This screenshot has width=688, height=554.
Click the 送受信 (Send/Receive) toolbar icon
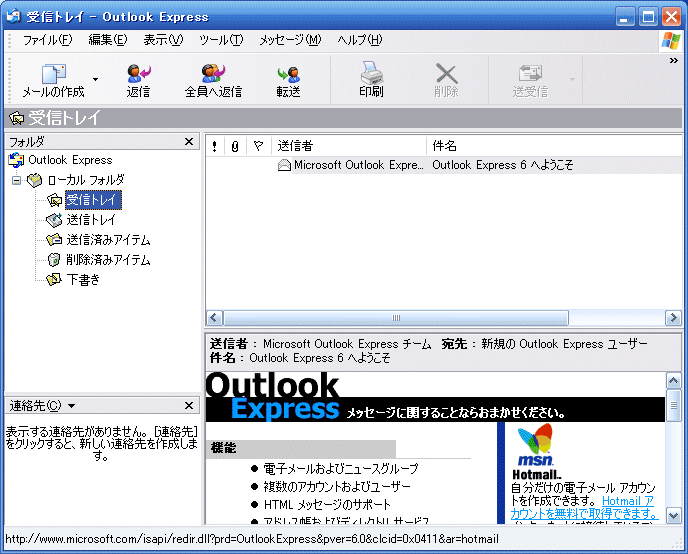530,73
